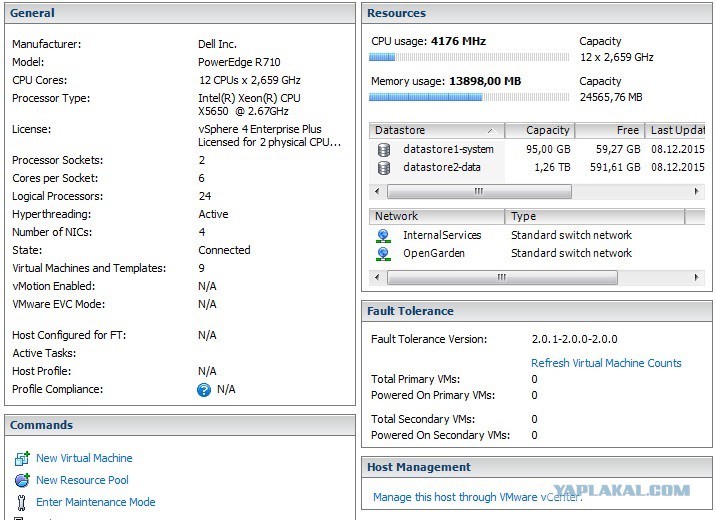Click the 13898,00 MB memory usage value
The height and width of the screenshot is (520, 716).
click(x=485, y=81)
